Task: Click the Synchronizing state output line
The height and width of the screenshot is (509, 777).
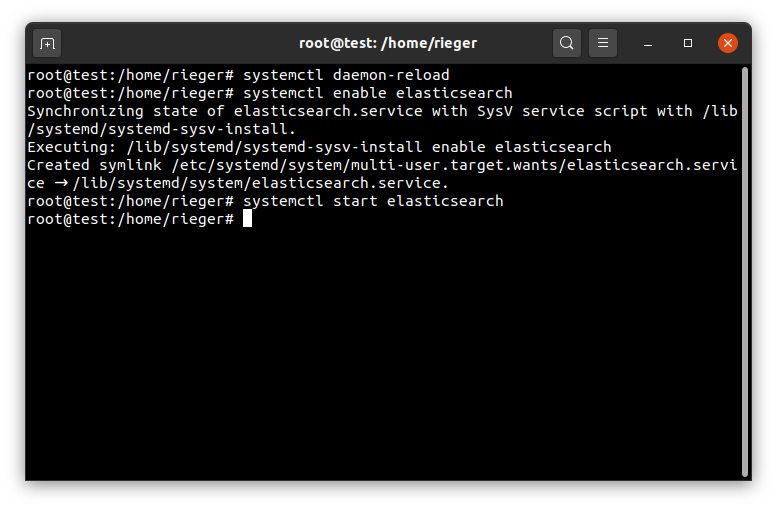Action: [x=383, y=111]
